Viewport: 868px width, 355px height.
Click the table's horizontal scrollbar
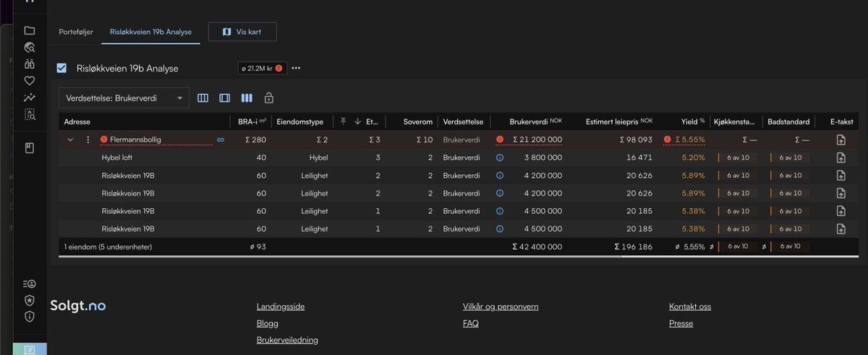(x=458, y=256)
